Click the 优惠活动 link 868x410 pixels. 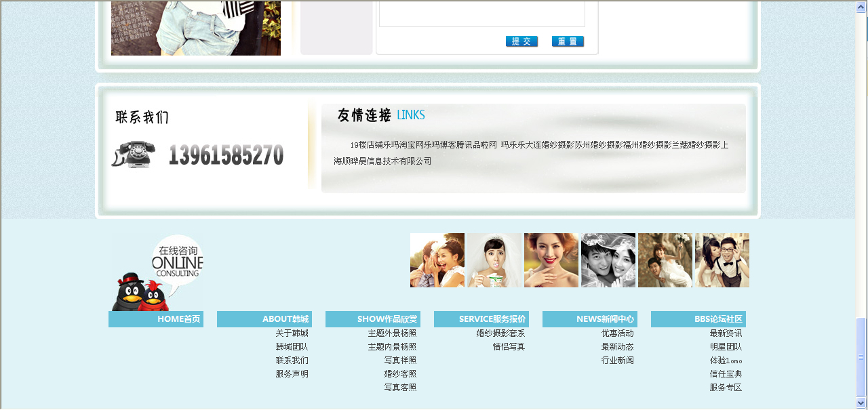[617, 333]
